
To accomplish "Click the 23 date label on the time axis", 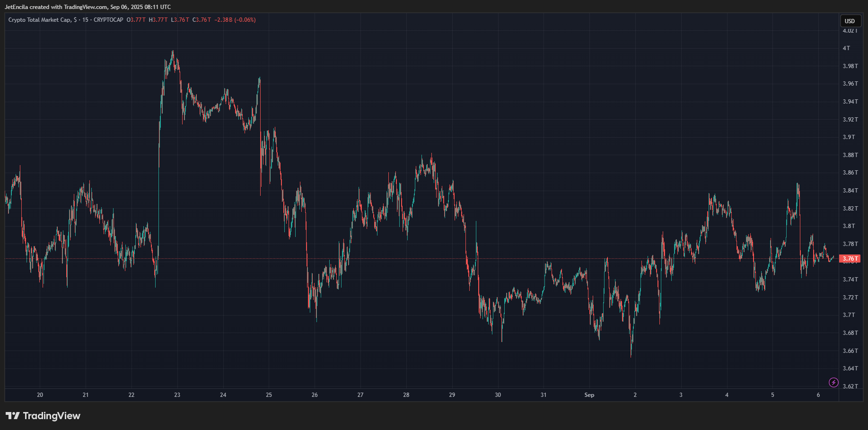I will [177, 395].
